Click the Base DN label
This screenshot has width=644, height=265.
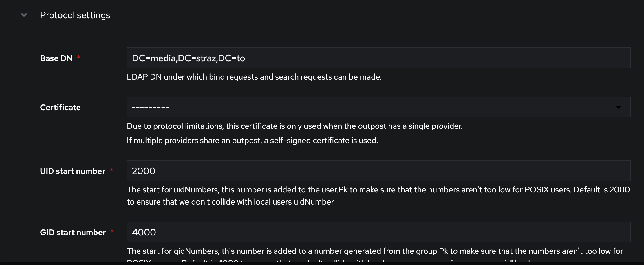(56, 58)
